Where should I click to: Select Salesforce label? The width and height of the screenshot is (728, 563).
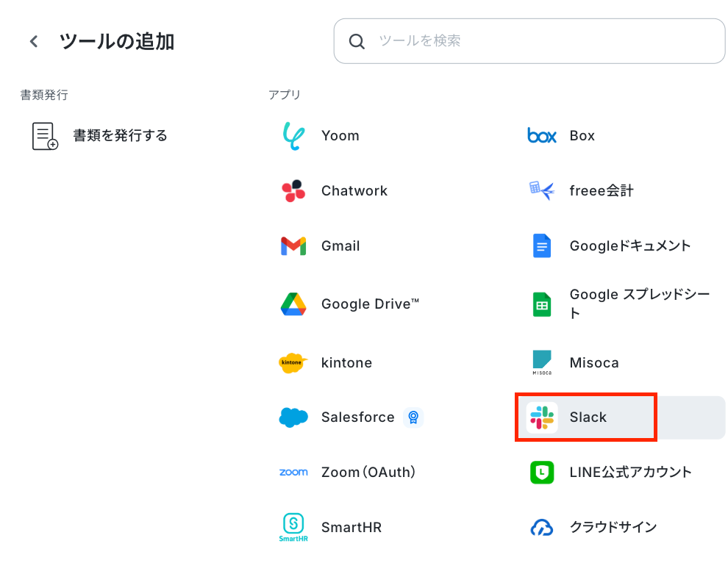[x=358, y=417]
